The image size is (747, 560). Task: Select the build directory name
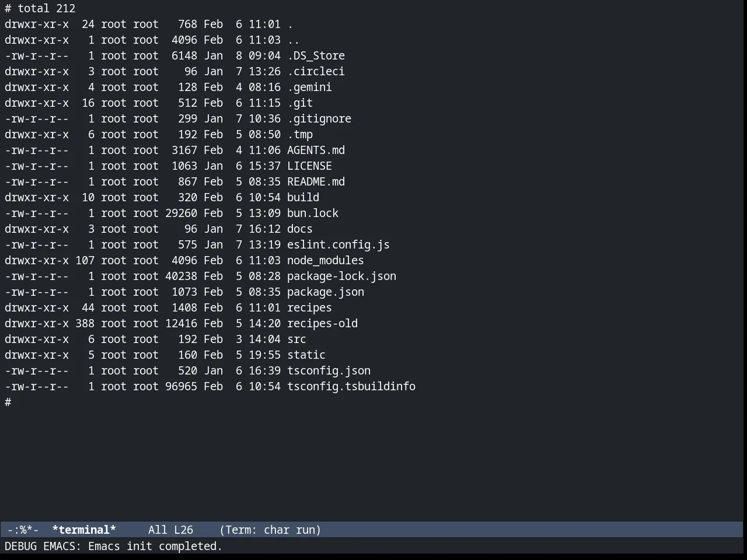click(303, 198)
